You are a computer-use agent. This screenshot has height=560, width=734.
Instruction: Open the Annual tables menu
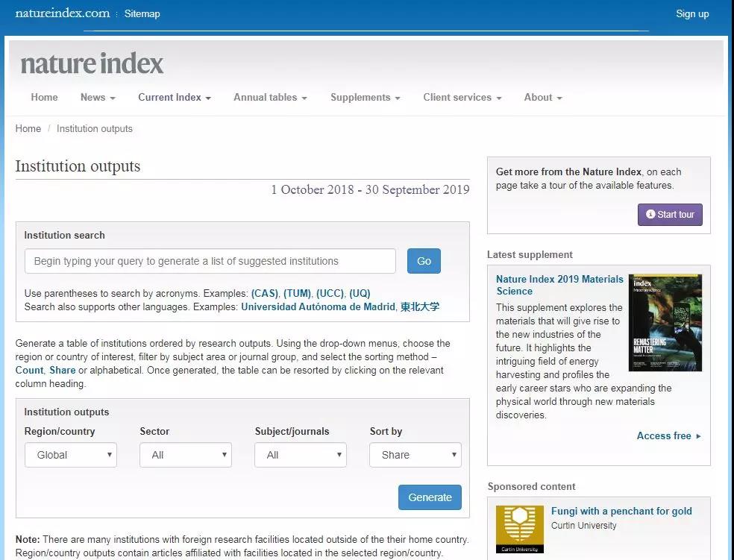270,98
